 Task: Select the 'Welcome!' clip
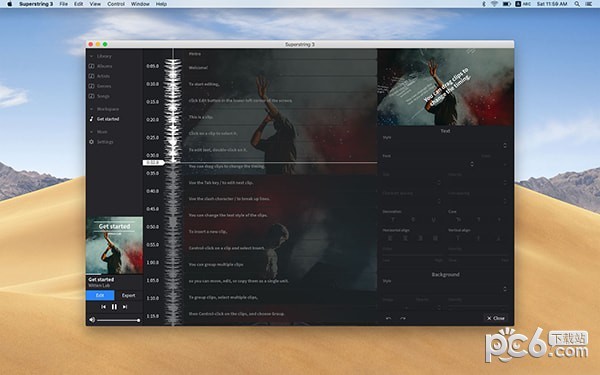click(x=198, y=68)
